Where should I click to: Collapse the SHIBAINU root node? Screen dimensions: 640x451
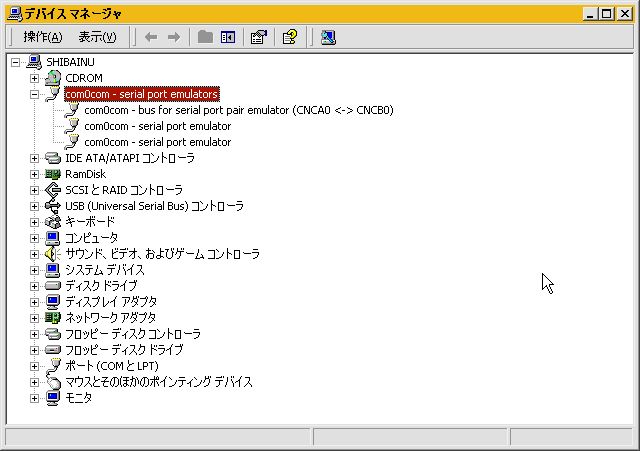[16, 62]
